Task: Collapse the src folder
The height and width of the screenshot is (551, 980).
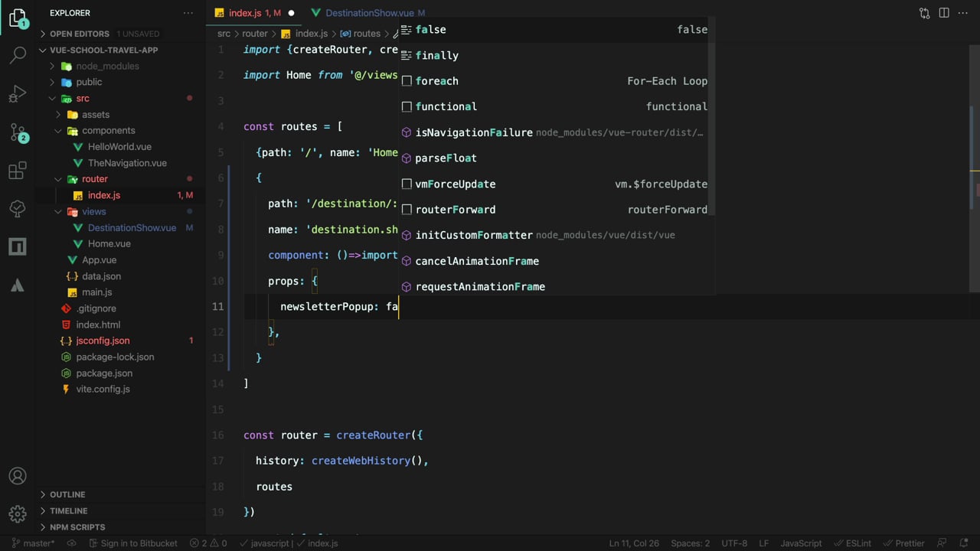Action: tap(83, 98)
